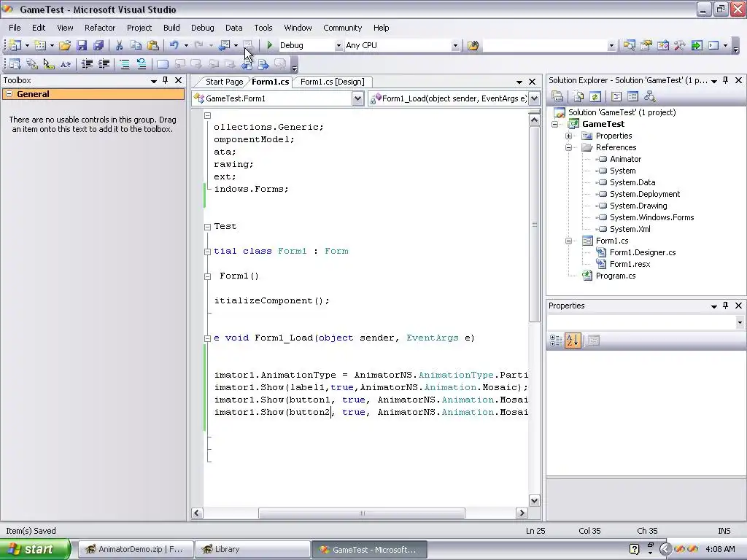This screenshot has height=560, width=747.
Task: Collapse the References folder node
Action: (x=568, y=147)
